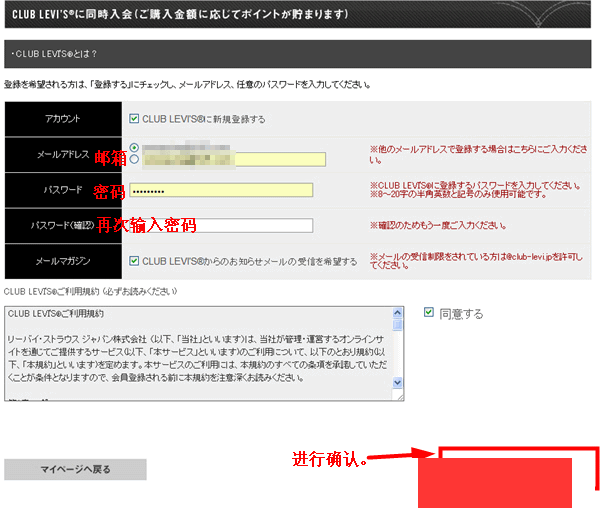The height and width of the screenshot is (513, 600).
Task: Click the note about 8~20 character passwords
Action: pos(458,194)
